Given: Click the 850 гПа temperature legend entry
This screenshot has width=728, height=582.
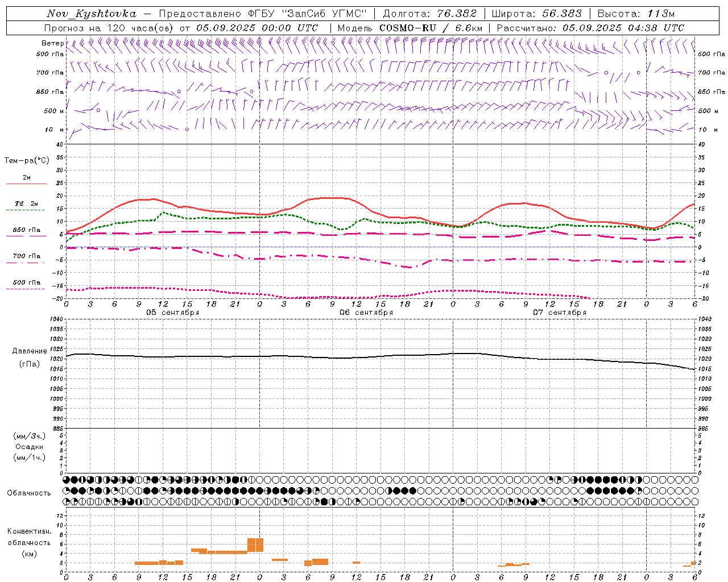Looking at the screenshot, I should point(27,230).
